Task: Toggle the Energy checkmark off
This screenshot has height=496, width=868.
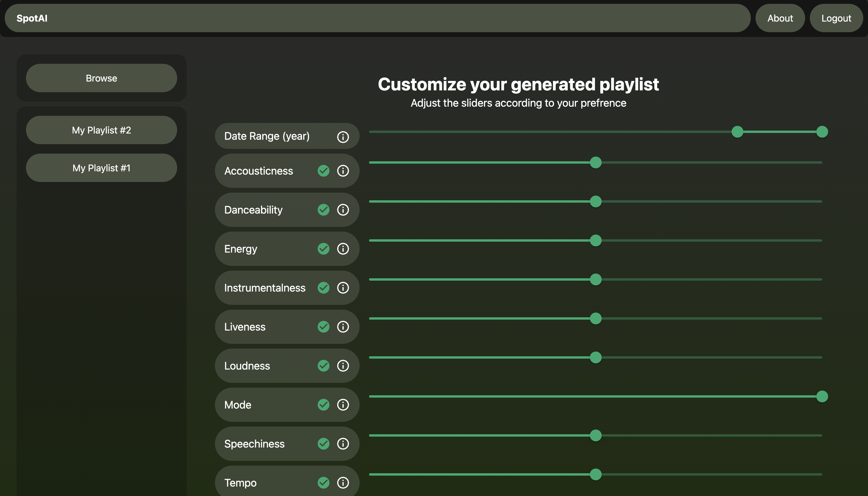Action: pyautogui.click(x=323, y=249)
